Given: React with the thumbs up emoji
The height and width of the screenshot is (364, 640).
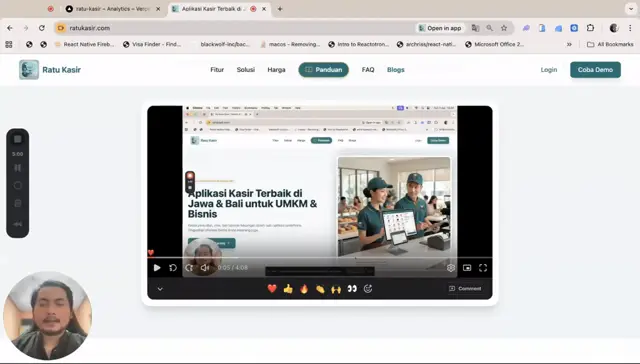Looking at the screenshot, I should coord(288,289).
